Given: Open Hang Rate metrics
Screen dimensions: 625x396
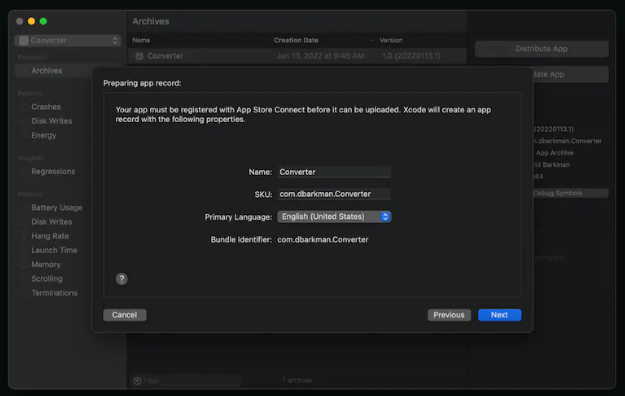Looking at the screenshot, I should pyautogui.click(x=50, y=236).
